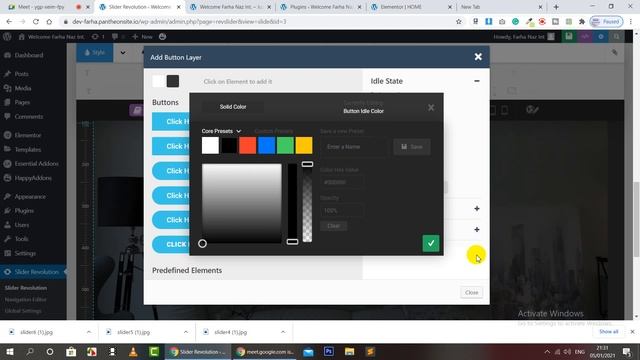Open File Explorer from the taskbar
Screen dimensions: 640x360
349,351
